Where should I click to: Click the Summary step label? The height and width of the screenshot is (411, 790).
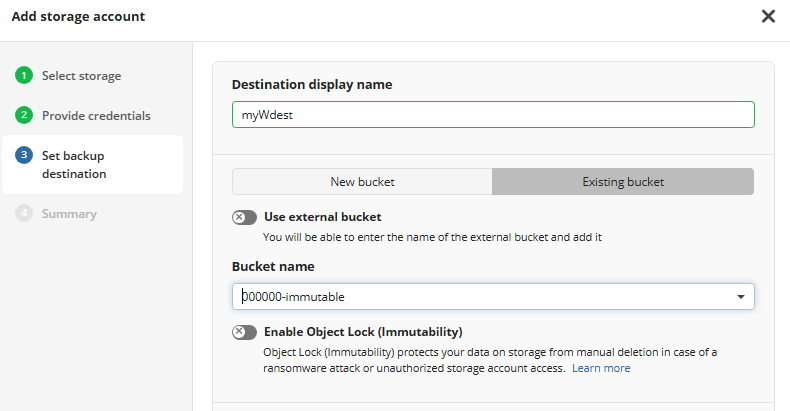click(x=69, y=214)
